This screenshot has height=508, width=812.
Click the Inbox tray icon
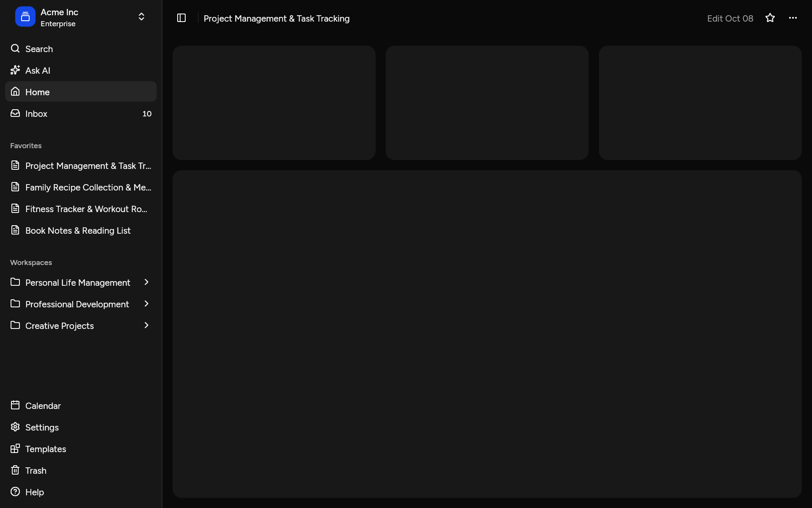[15, 113]
